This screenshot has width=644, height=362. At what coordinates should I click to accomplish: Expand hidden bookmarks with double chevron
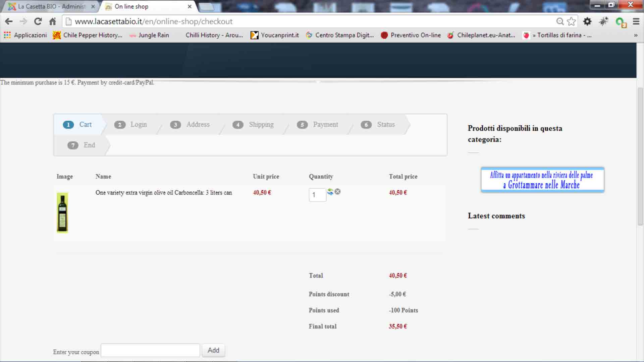[x=635, y=35]
